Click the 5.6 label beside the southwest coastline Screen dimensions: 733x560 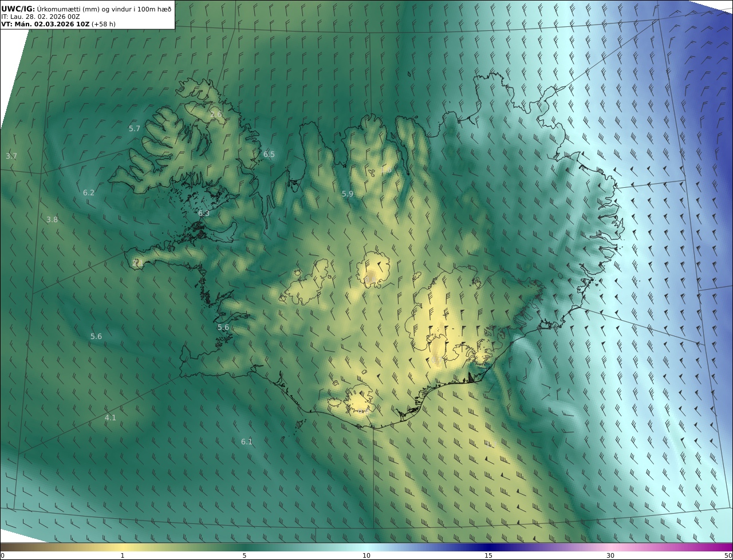223,328
